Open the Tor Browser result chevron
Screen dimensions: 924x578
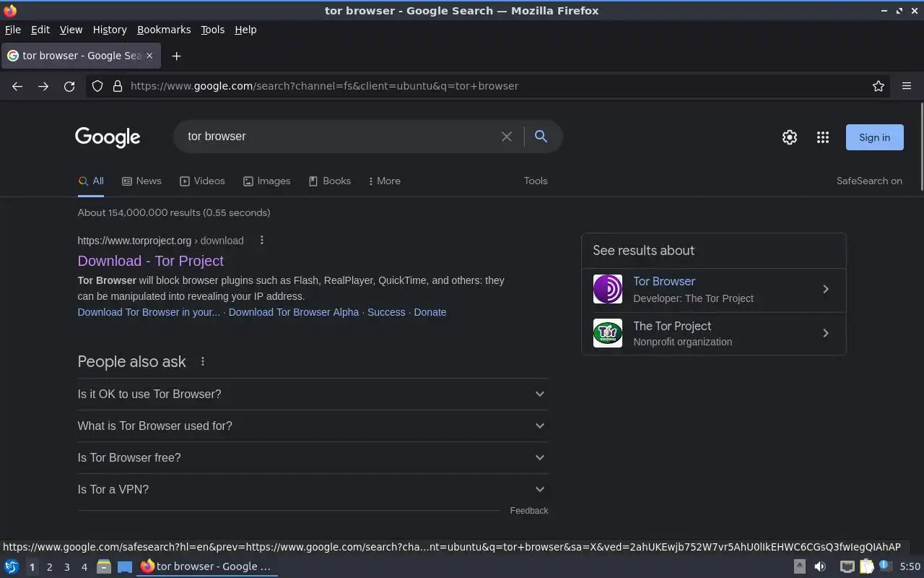pos(826,289)
